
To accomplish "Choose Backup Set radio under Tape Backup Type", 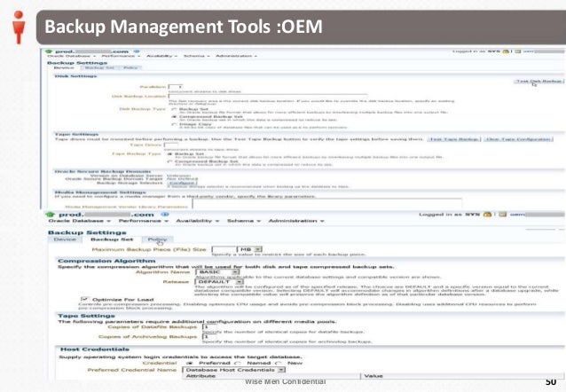I will point(169,154).
